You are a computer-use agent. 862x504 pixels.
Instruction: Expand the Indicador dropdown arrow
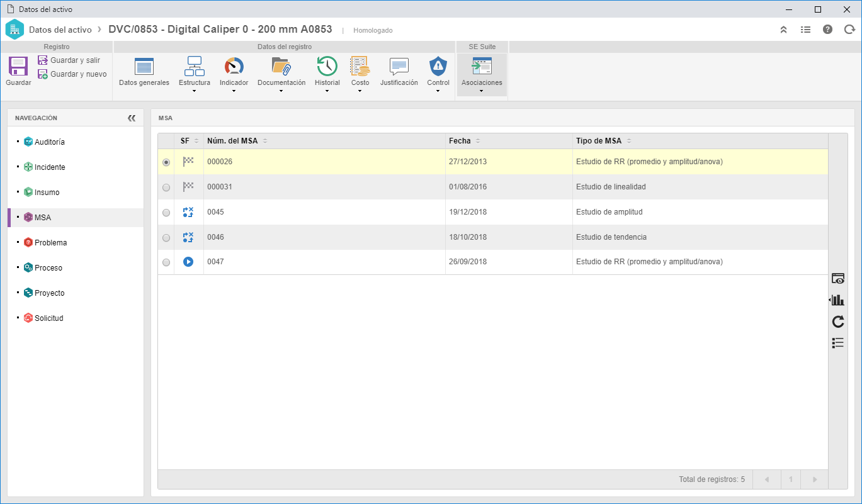pos(234,91)
